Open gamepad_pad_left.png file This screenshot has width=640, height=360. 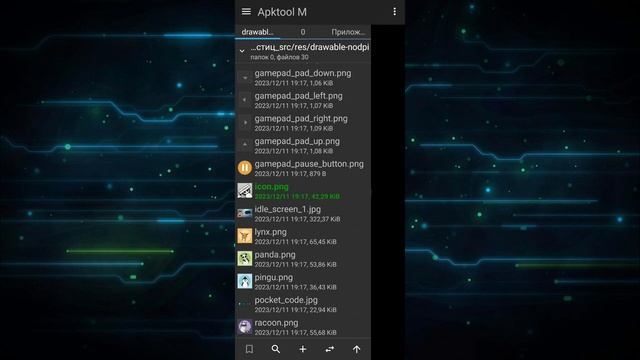(303, 100)
